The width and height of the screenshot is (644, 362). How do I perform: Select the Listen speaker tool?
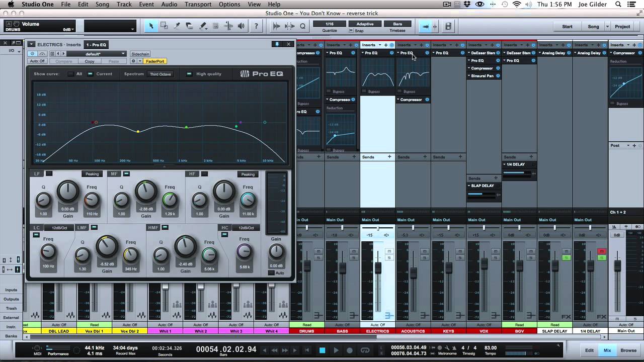point(242,26)
